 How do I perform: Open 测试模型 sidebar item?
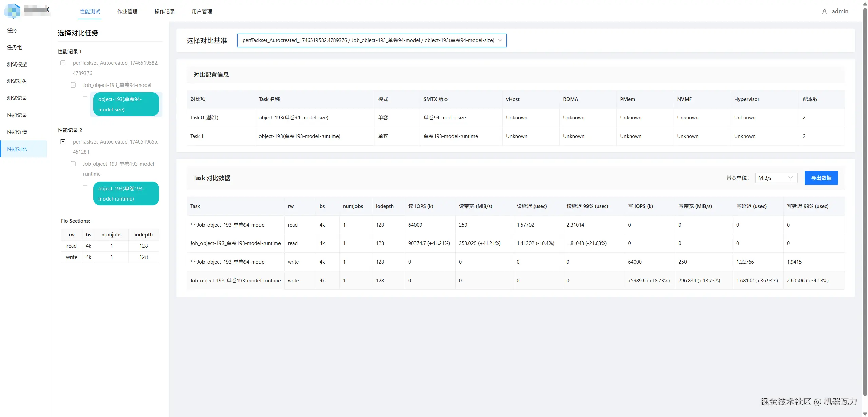(17, 64)
